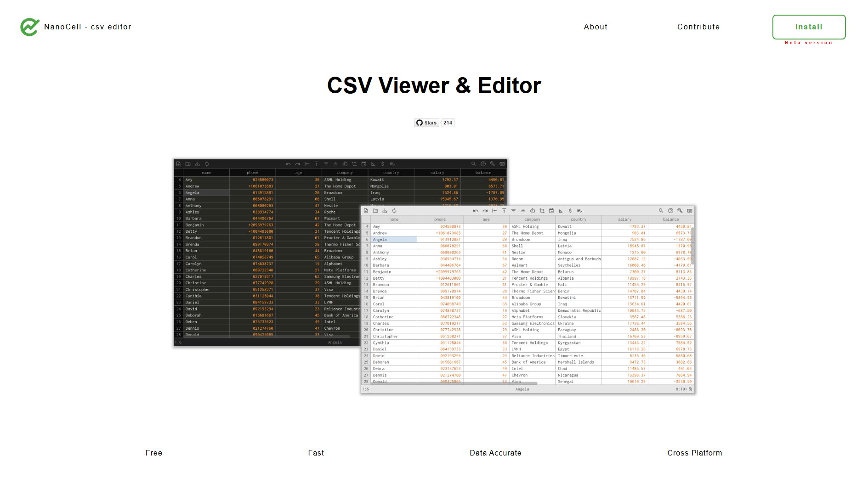Viewport: 868px width, 478px height.
Task: Open the Contribute page link
Action: pyautogui.click(x=698, y=27)
